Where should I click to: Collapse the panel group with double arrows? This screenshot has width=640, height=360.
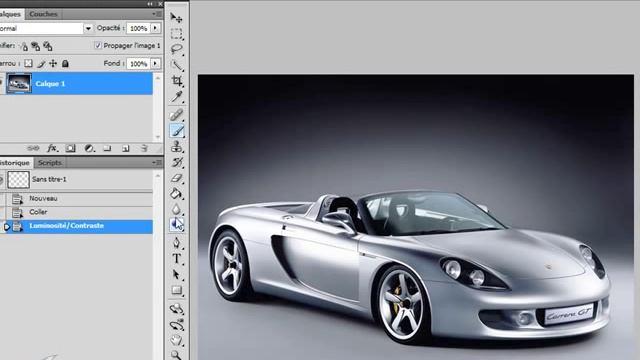coord(150,4)
